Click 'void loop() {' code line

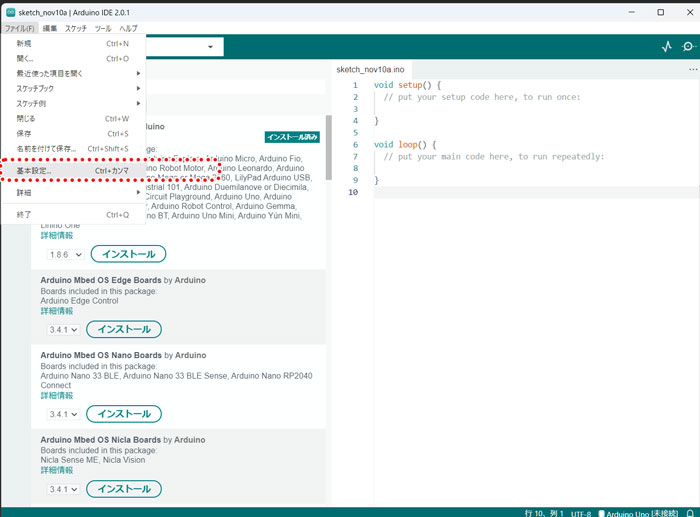point(404,145)
